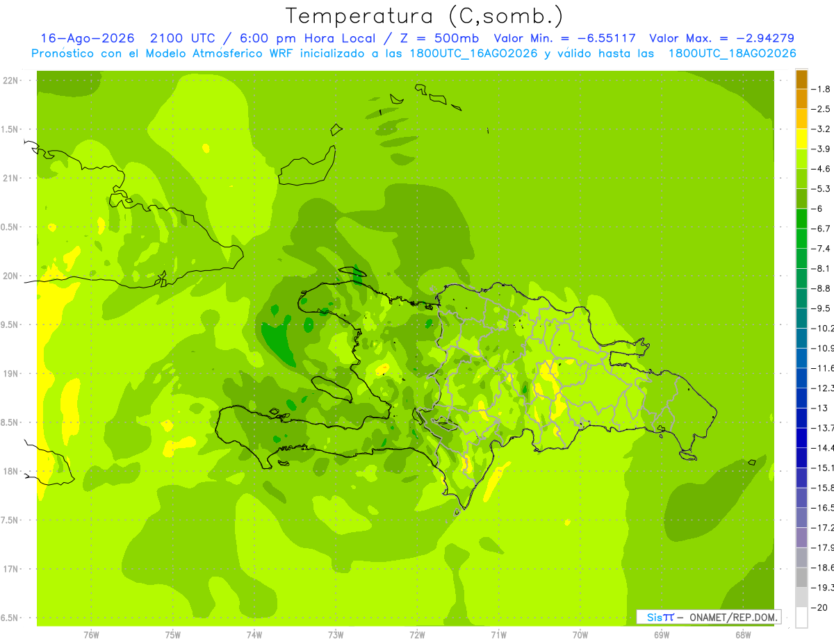Viewport: 834px width, 644px height.
Task: Click the "74W" longitude label
Action: pyautogui.click(x=254, y=634)
